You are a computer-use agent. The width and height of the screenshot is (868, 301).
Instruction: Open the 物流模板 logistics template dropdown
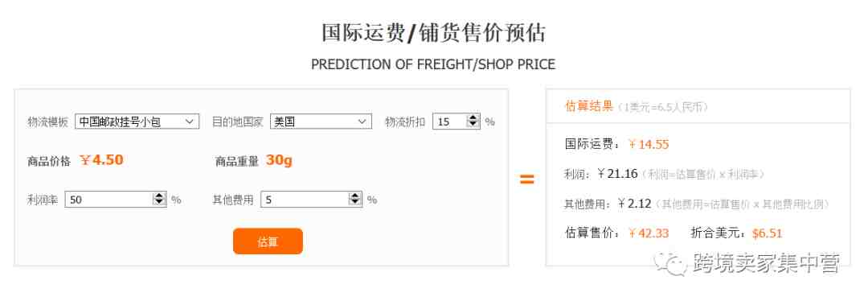click(x=137, y=122)
